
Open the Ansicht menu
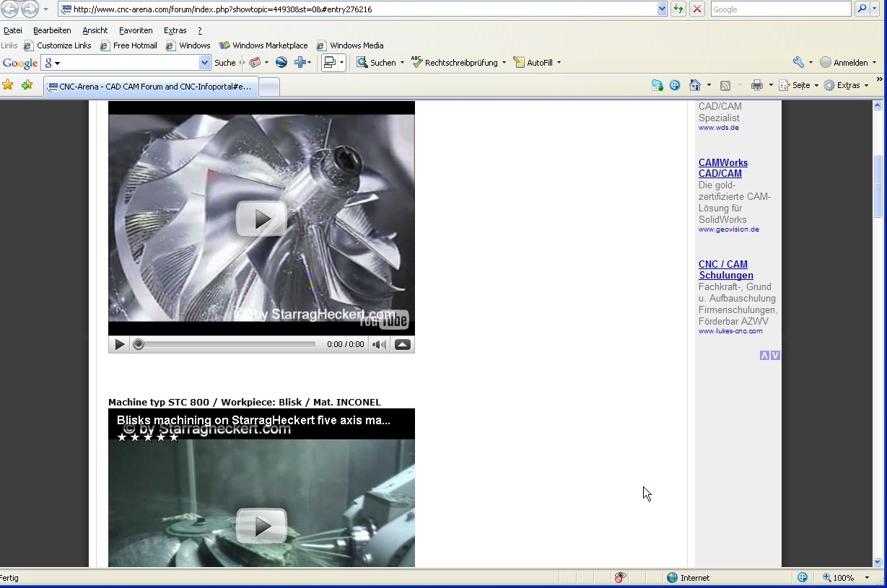[x=95, y=30]
